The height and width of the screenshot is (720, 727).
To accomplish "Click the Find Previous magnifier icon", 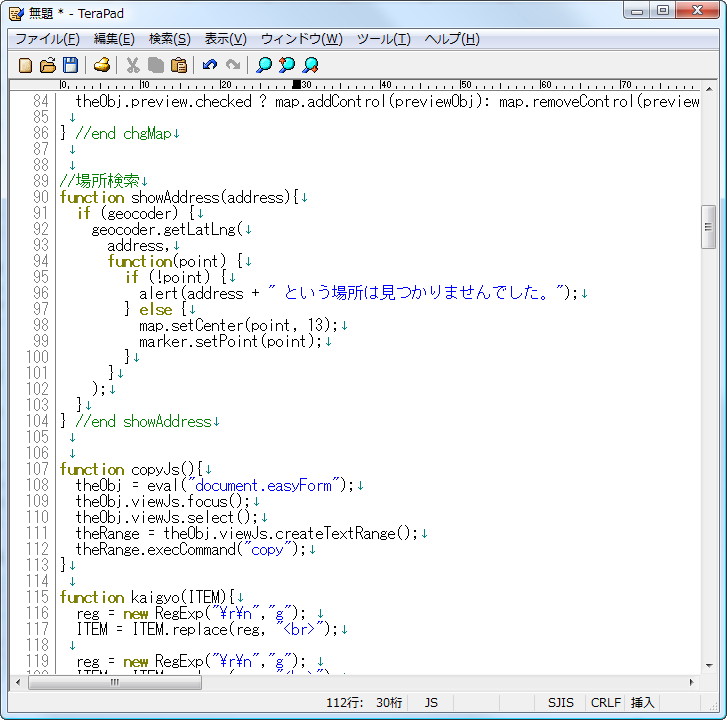I will tap(287, 65).
